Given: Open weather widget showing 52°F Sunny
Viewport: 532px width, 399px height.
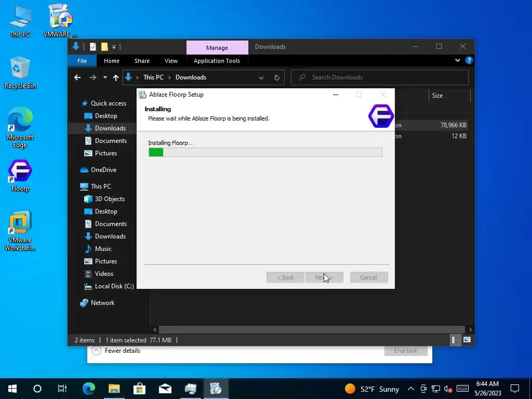Looking at the screenshot, I should click(372, 389).
